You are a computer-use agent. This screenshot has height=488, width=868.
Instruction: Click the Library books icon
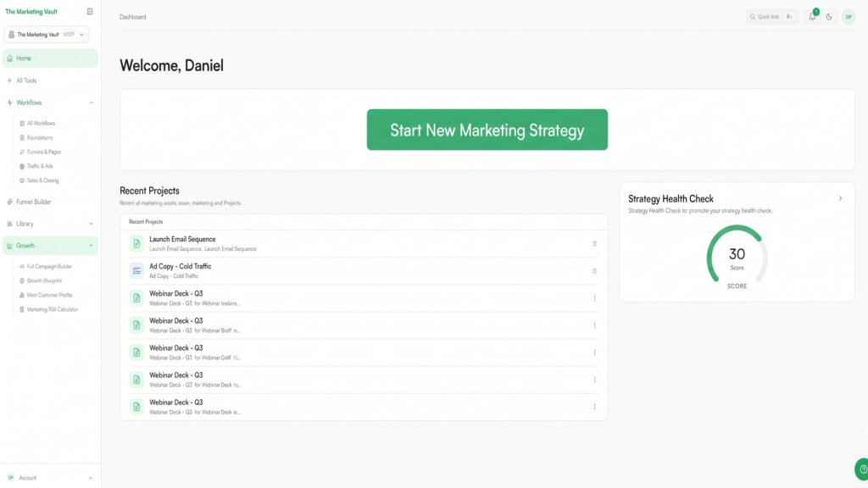click(9, 224)
